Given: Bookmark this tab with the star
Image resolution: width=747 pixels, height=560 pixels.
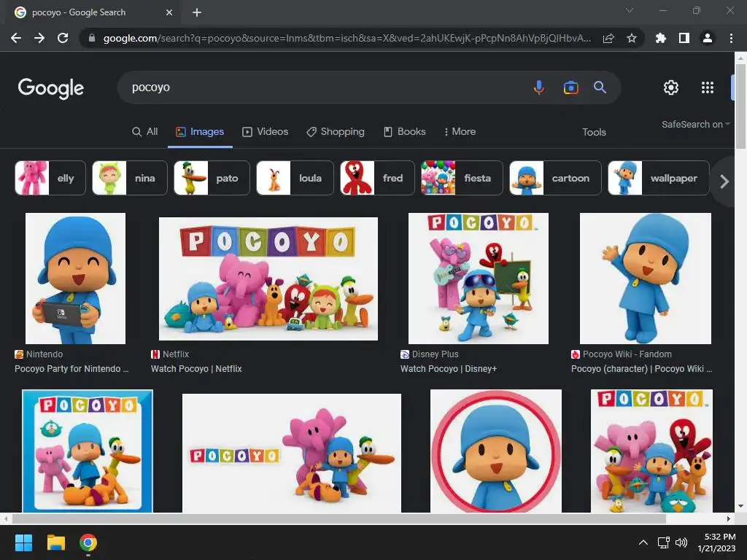Looking at the screenshot, I should coord(632,38).
